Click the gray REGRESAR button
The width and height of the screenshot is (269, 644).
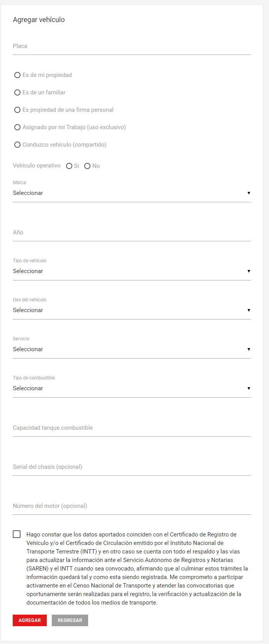click(70, 620)
